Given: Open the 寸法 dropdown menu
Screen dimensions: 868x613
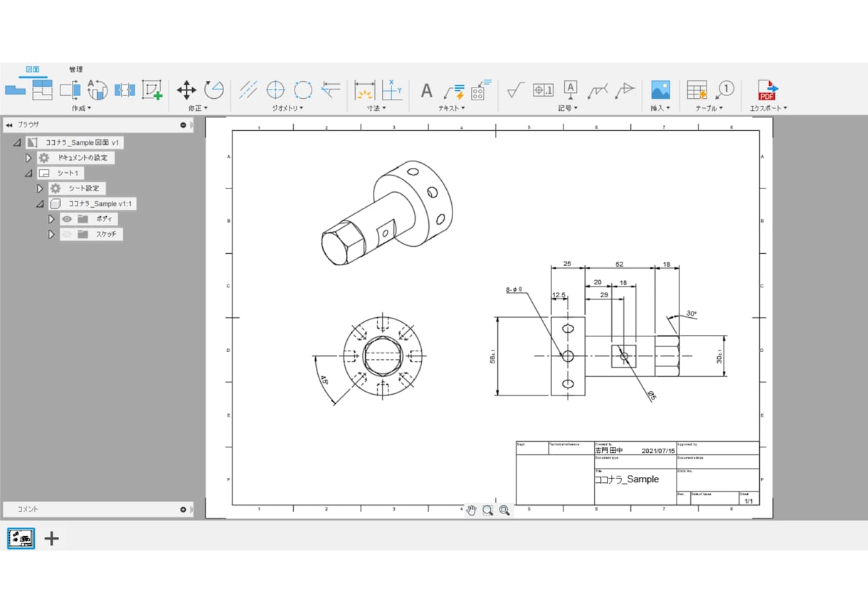Looking at the screenshot, I should [376, 108].
